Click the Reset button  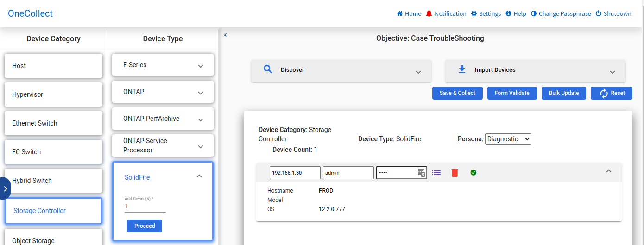[x=612, y=93]
